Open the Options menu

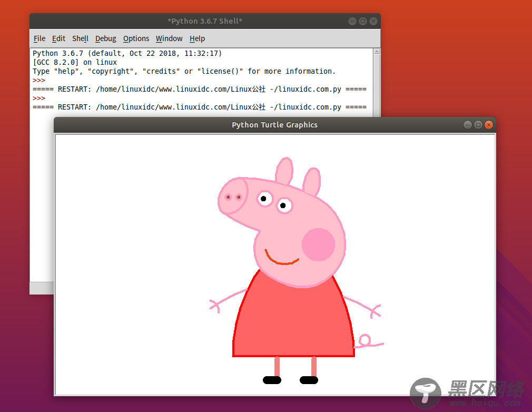pyautogui.click(x=136, y=38)
